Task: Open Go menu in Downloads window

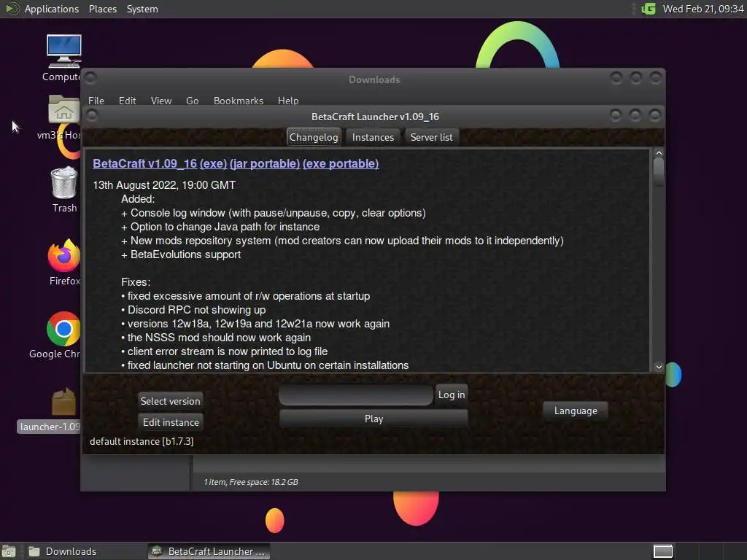Action: (192, 101)
